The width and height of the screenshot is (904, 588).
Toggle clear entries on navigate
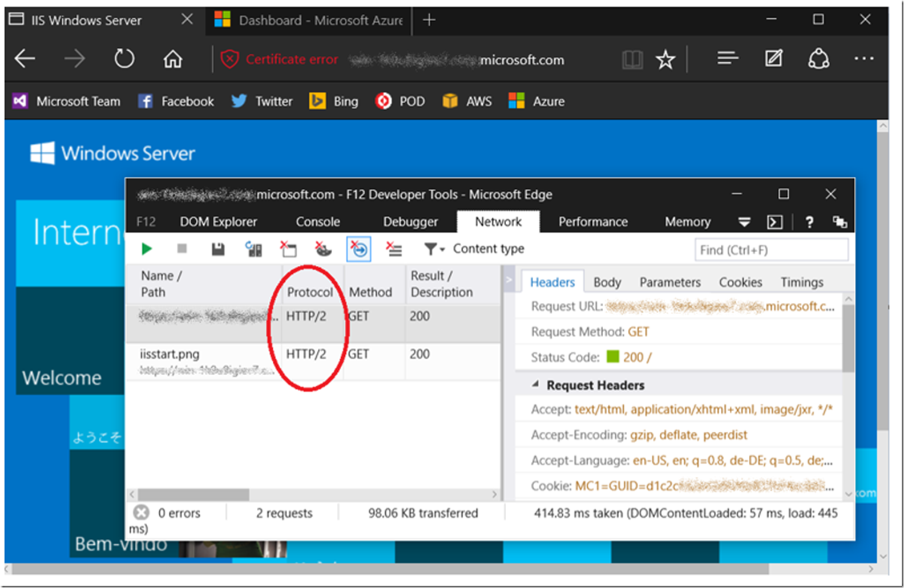pyautogui.click(x=358, y=249)
